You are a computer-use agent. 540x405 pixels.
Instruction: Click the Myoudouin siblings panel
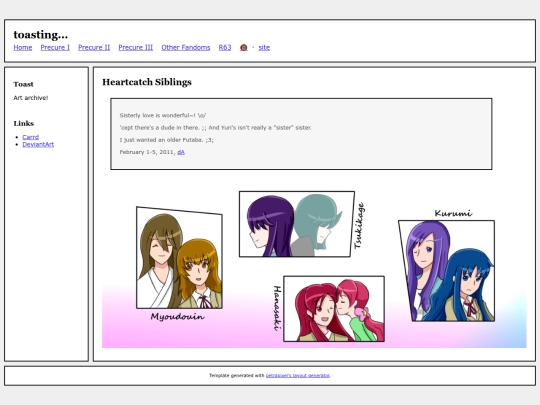[179, 258]
